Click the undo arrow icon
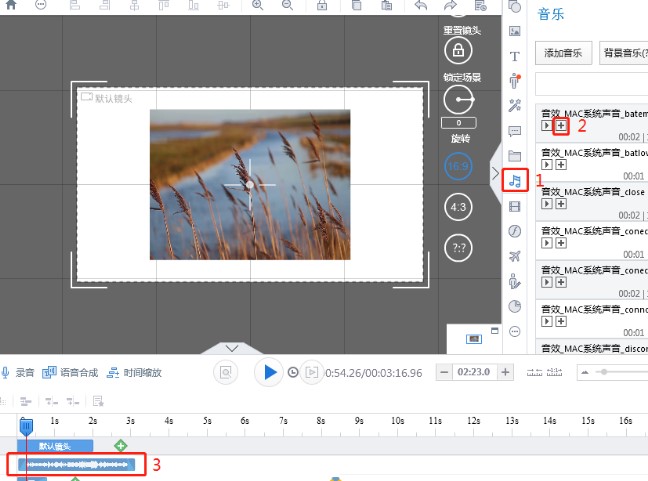This screenshot has height=481, width=648. click(x=421, y=5)
